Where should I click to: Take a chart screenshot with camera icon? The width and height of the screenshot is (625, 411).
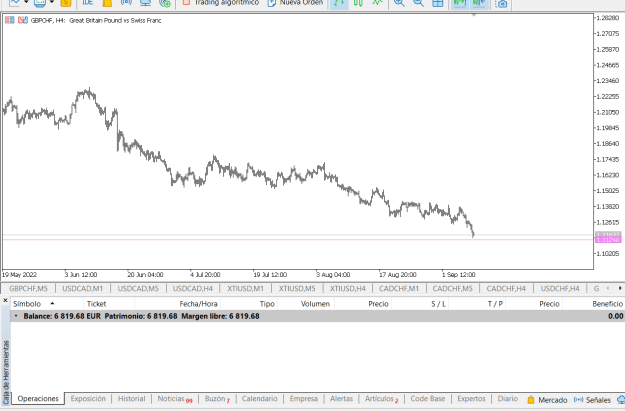pos(501,4)
